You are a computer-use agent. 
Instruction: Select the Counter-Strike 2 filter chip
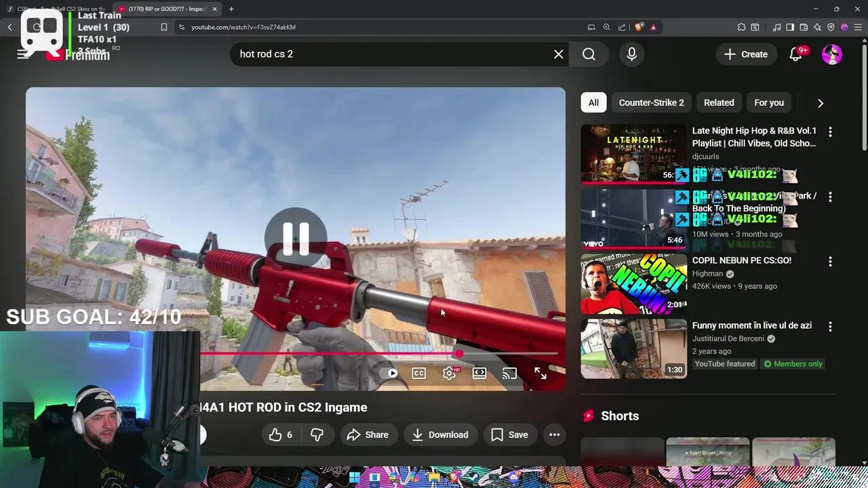click(651, 102)
